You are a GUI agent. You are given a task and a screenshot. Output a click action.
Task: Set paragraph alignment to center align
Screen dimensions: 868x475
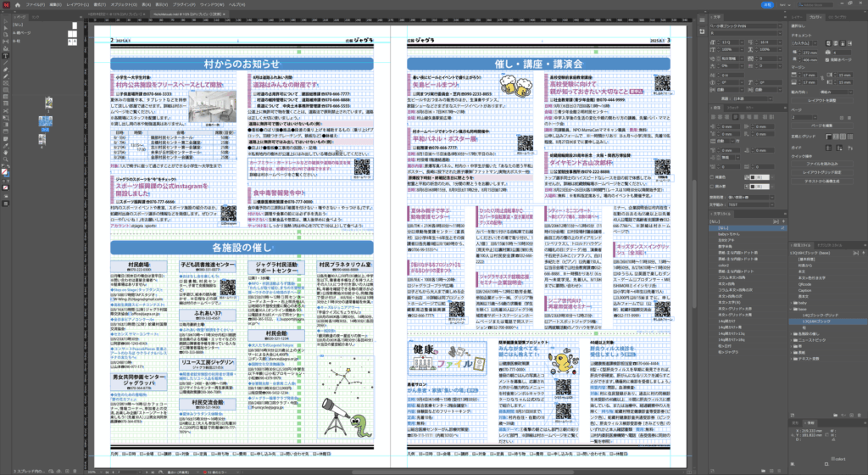point(720,117)
